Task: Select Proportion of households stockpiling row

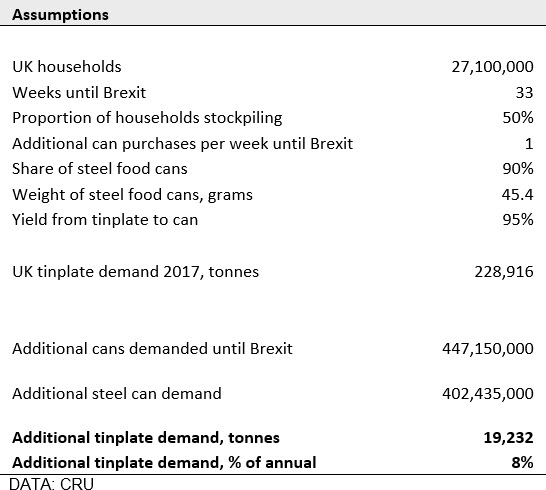Action: [273, 118]
